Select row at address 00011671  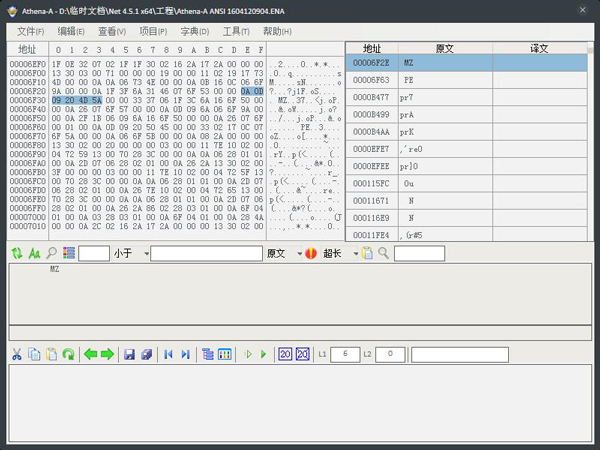466,201
